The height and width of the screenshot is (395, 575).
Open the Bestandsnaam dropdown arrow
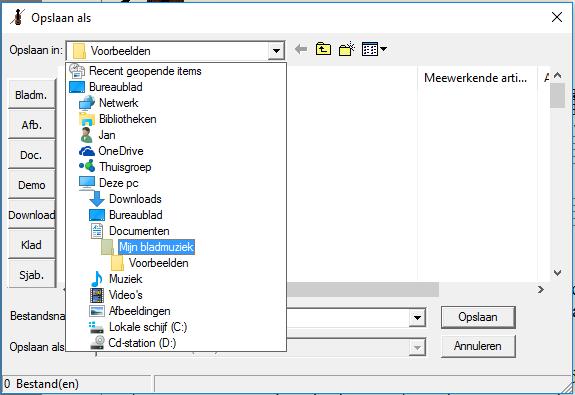417,318
